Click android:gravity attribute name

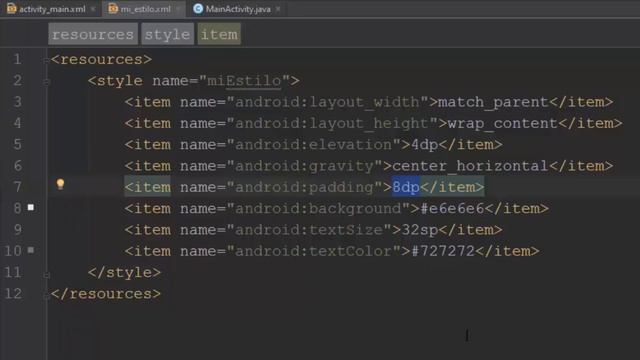point(304,166)
